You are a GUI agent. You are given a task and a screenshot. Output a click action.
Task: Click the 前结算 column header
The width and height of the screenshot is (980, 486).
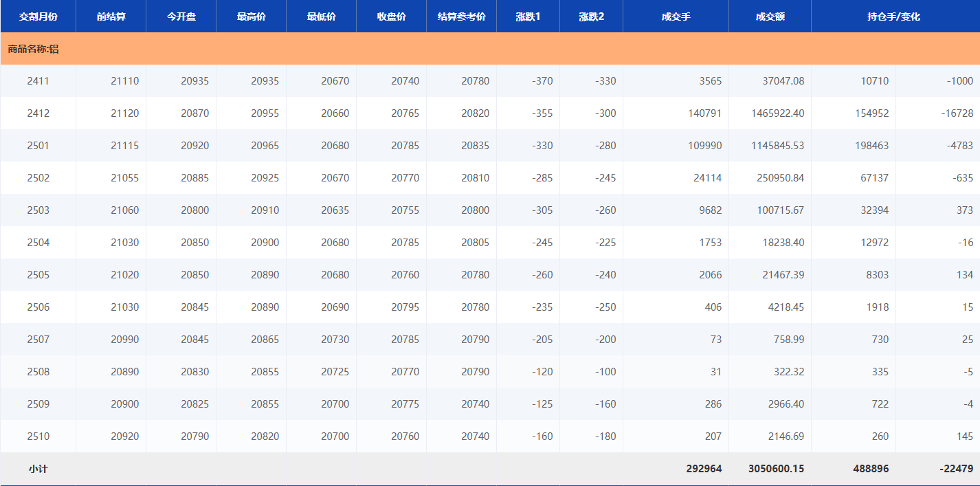[111, 16]
